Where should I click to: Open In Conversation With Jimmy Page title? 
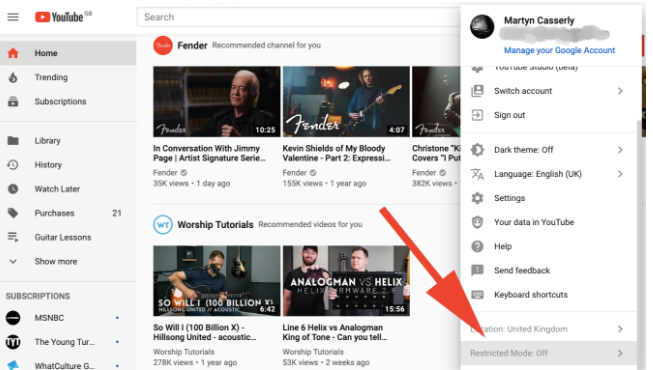point(209,153)
